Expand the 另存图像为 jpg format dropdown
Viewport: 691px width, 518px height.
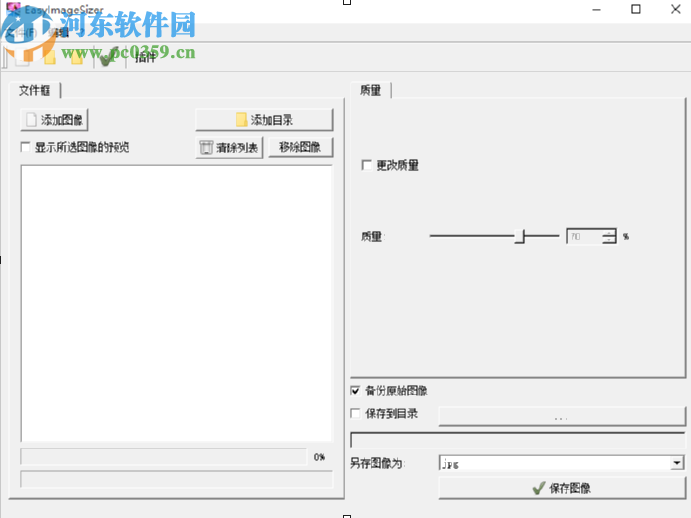677,463
